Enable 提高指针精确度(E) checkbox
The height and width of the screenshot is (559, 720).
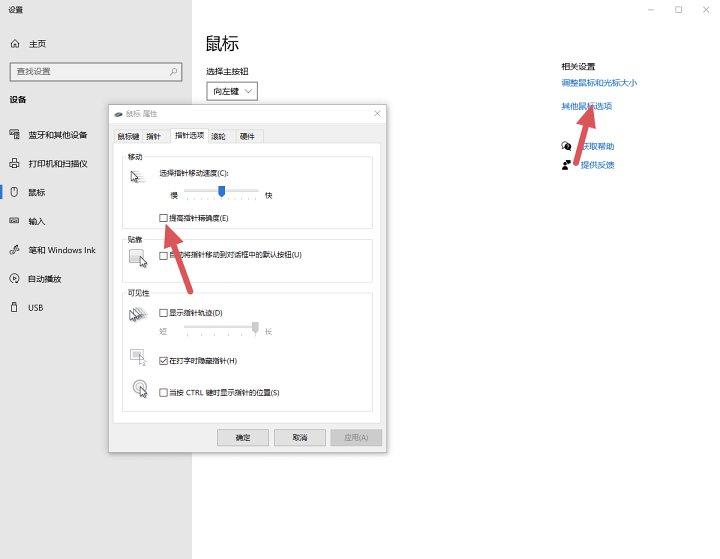tap(163, 218)
